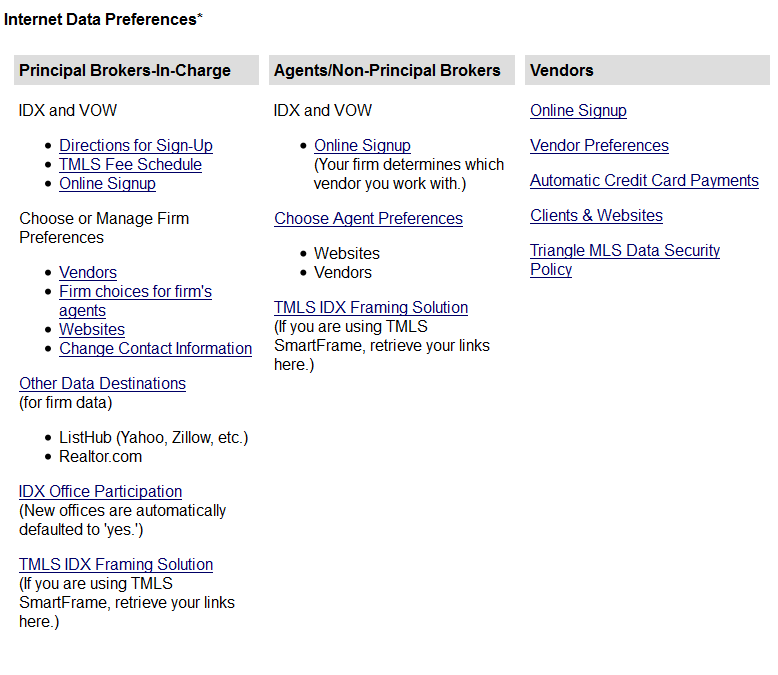Click Online Signup in Vendors column
Screen dimensions: 778x675
(578, 110)
